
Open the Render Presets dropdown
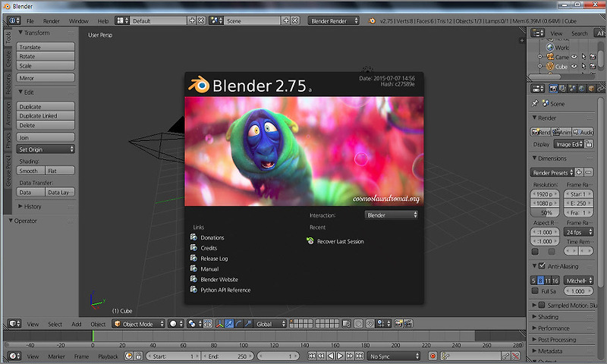(552, 172)
